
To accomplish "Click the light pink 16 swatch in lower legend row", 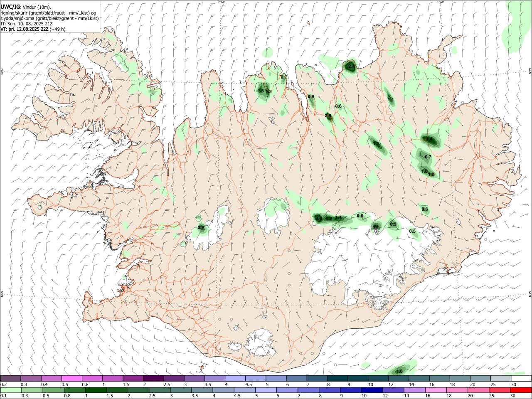I will click(x=436, y=390).
